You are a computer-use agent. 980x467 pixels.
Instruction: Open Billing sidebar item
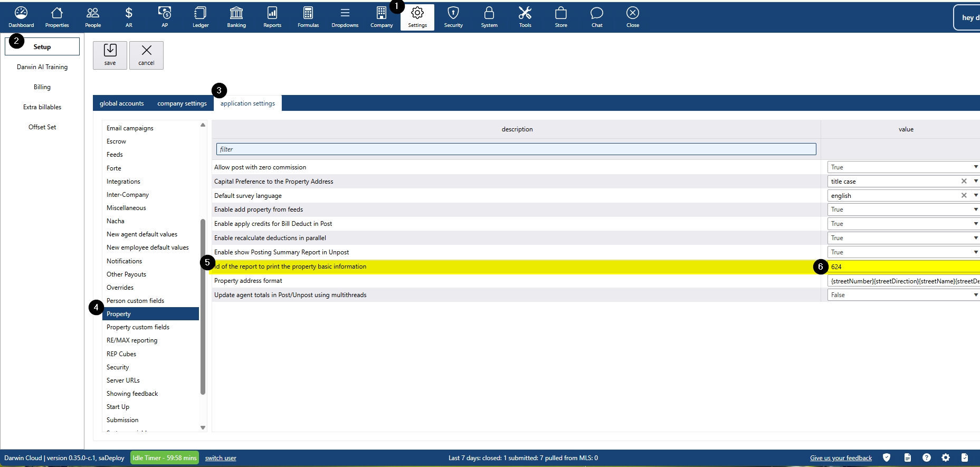(42, 87)
